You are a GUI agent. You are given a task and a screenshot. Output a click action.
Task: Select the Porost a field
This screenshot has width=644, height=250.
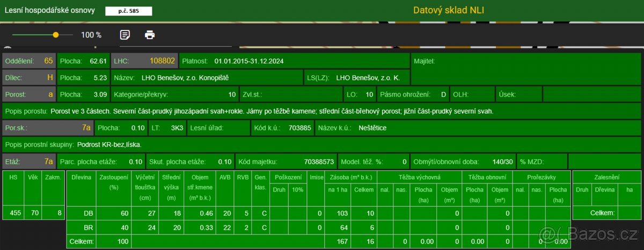(29, 94)
